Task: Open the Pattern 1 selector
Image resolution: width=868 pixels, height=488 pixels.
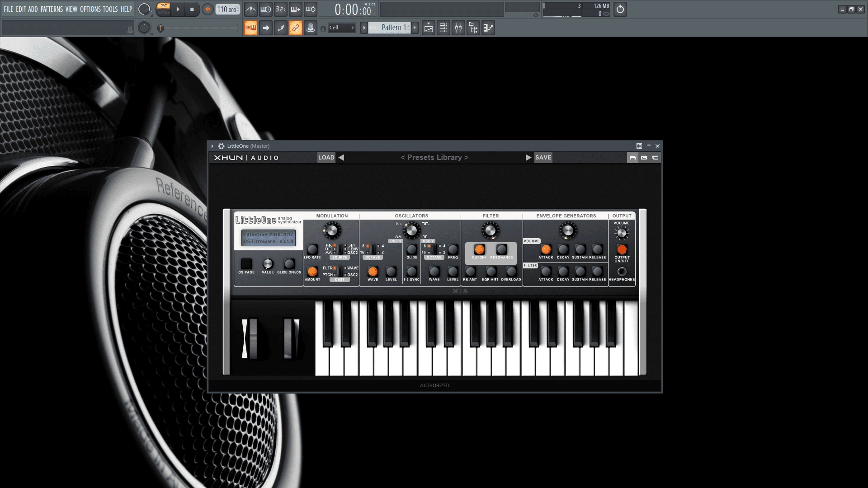Action: coord(389,28)
